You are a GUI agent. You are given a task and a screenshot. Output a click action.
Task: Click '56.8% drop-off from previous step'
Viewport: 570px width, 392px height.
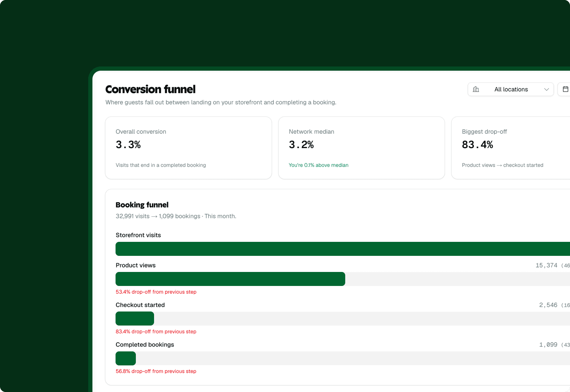point(156,371)
